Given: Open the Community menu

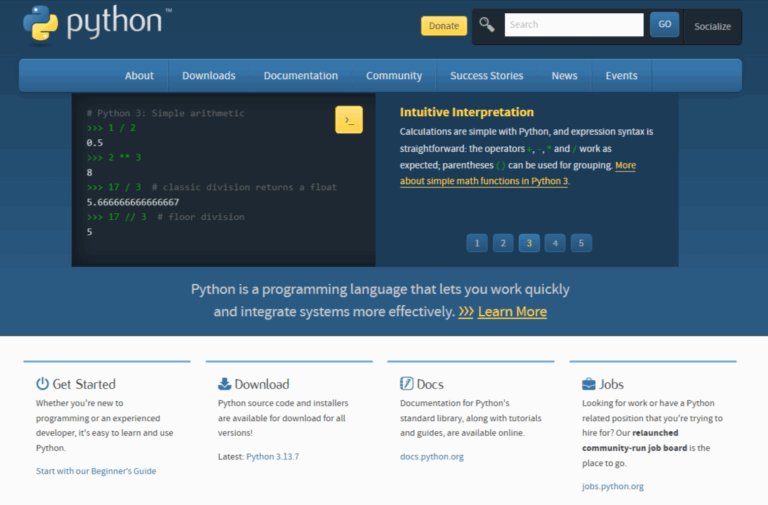Looking at the screenshot, I should (394, 75).
